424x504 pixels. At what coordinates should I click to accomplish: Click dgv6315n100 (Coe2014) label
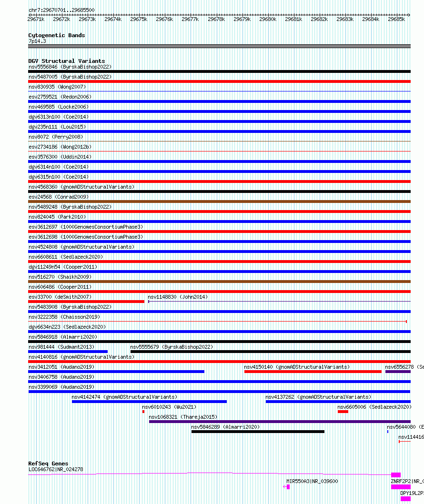[59, 177]
